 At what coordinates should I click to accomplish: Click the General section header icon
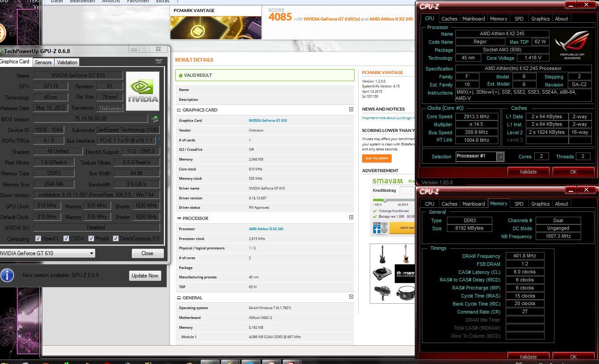pyautogui.click(x=179, y=298)
